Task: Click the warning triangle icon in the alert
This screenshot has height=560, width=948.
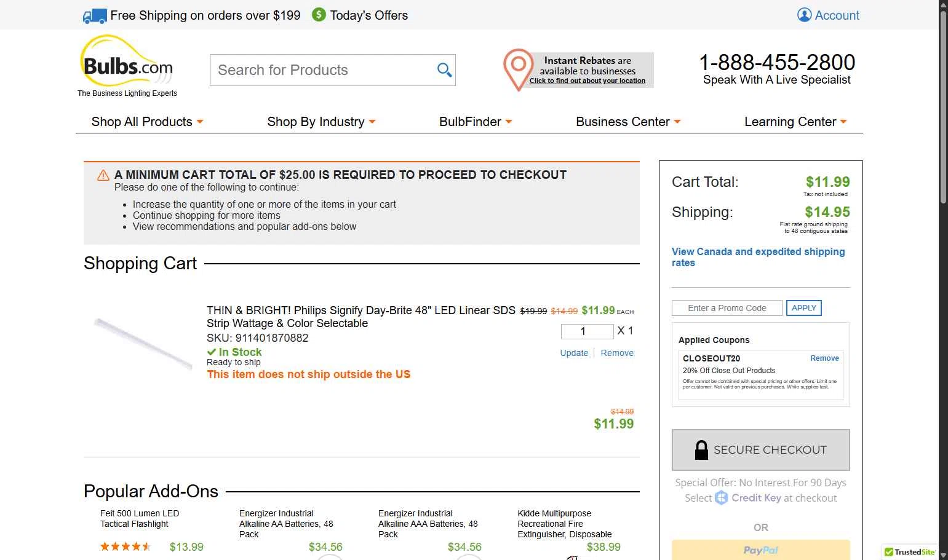Action: pyautogui.click(x=103, y=175)
